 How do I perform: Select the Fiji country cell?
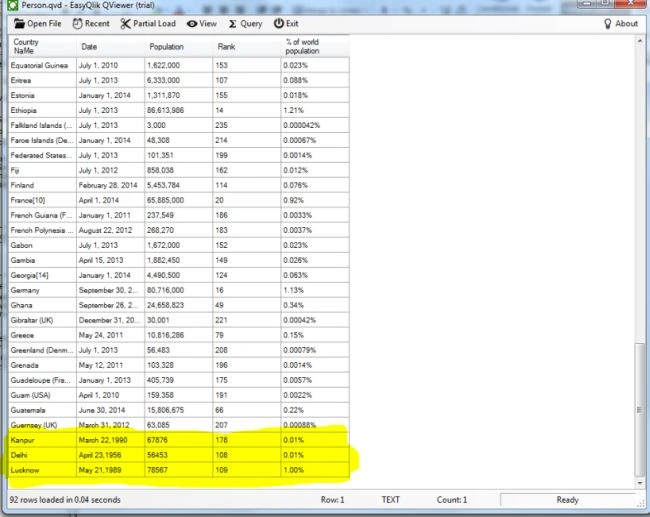(x=42, y=170)
